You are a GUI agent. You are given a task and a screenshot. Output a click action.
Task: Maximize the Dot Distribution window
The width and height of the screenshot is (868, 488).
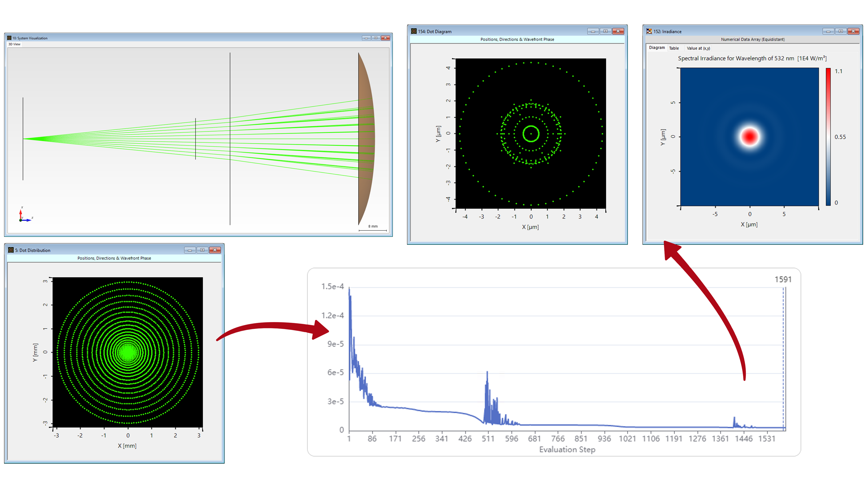pyautogui.click(x=202, y=250)
